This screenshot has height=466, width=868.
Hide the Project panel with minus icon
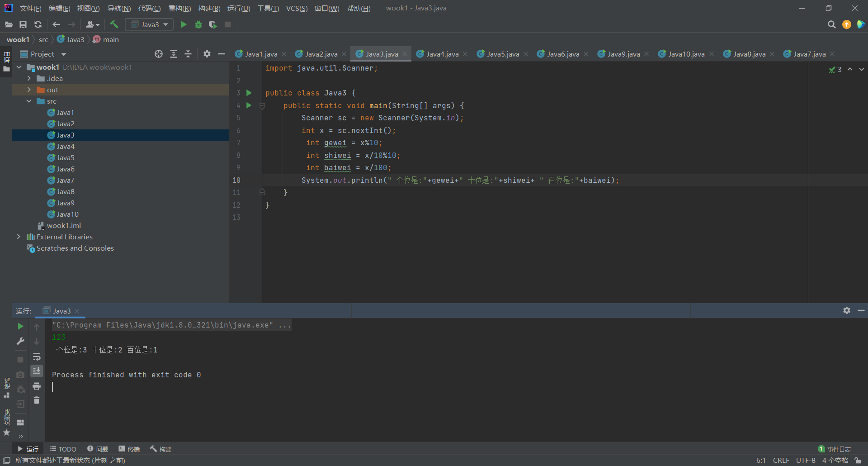point(222,54)
